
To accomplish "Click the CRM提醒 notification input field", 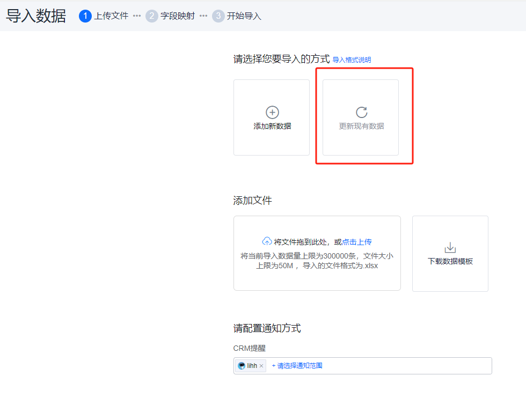I will (x=363, y=366).
